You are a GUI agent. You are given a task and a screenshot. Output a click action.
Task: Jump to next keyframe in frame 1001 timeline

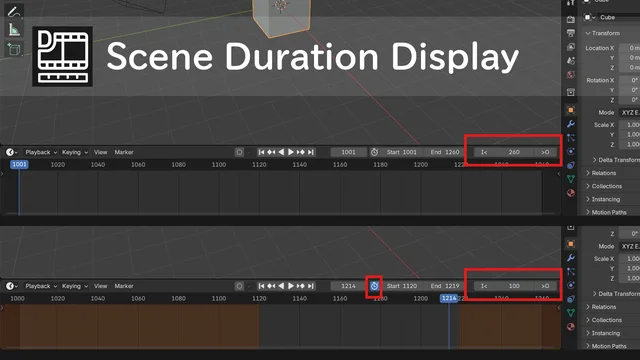(x=301, y=152)
